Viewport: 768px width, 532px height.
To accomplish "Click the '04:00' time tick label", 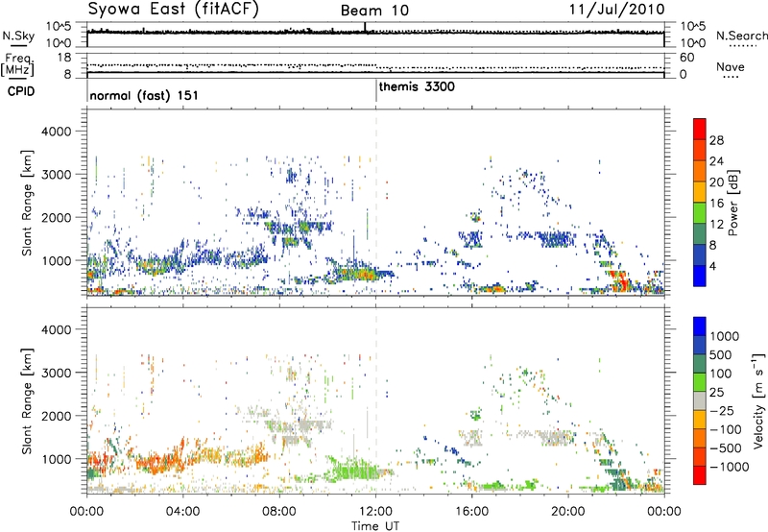I will [182, 512].
